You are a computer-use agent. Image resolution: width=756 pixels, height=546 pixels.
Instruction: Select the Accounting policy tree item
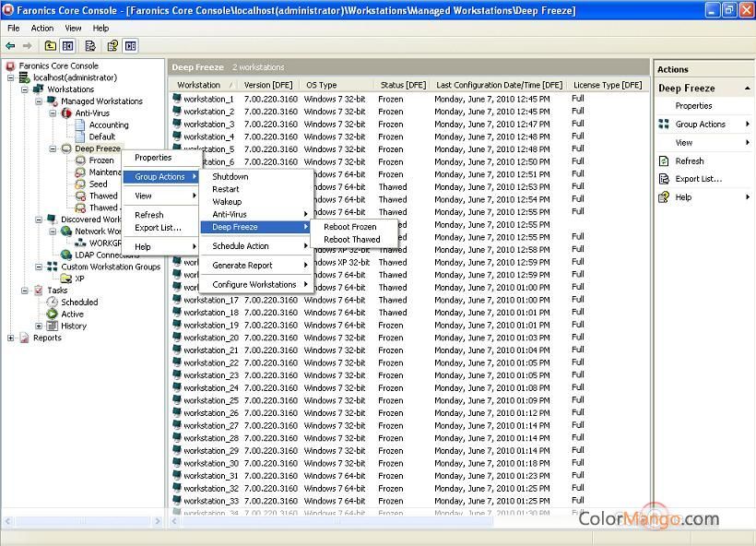click(109, 125)
